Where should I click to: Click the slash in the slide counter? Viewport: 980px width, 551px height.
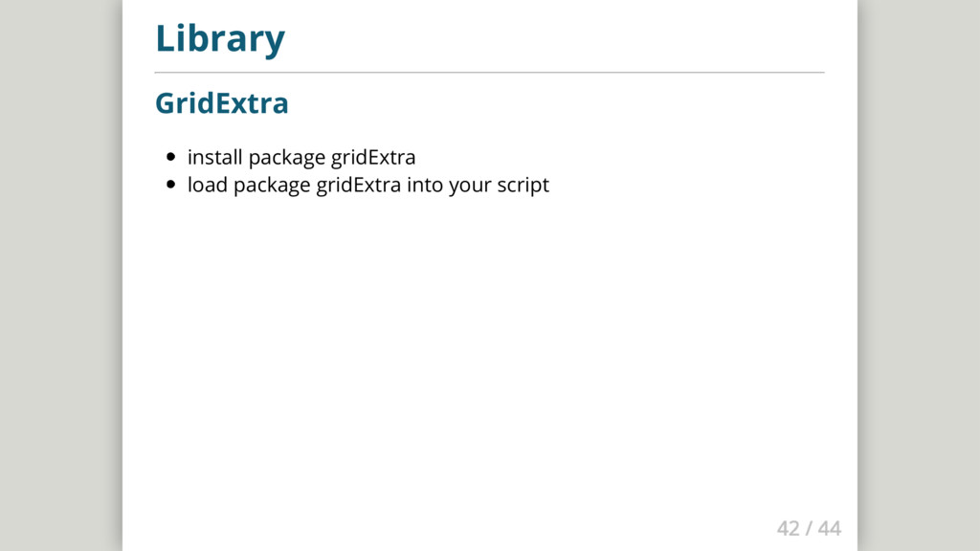tap(809, 528)
